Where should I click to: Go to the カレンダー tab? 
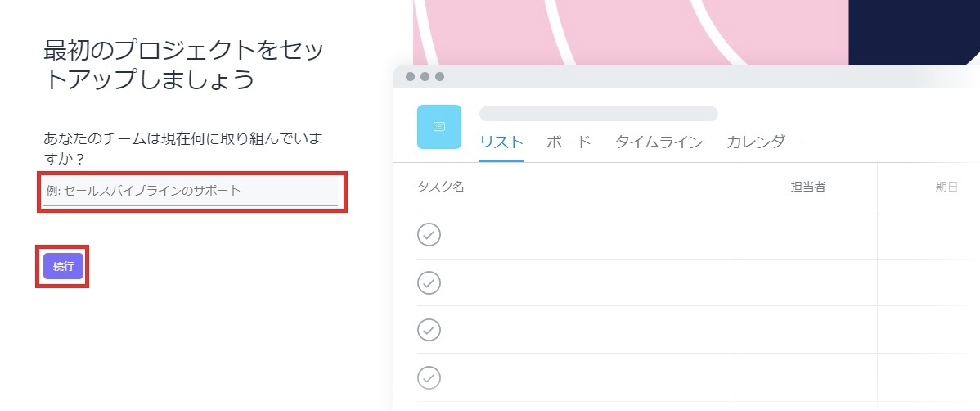tap(762, 142)
